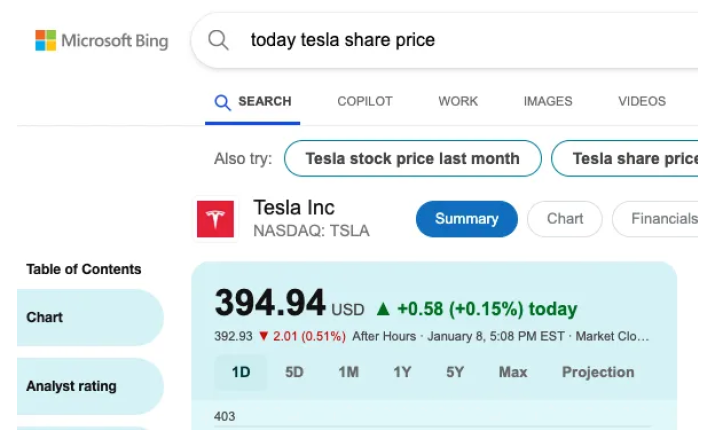
Task: Click the red down-triangle after-hours indicator
Action: coord(263,336)
